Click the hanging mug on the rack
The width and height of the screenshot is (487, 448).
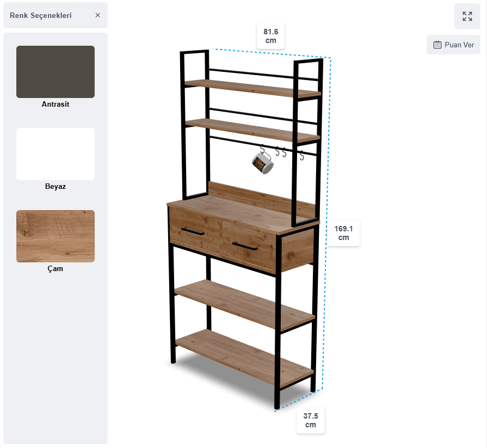[x=263, y=163]
